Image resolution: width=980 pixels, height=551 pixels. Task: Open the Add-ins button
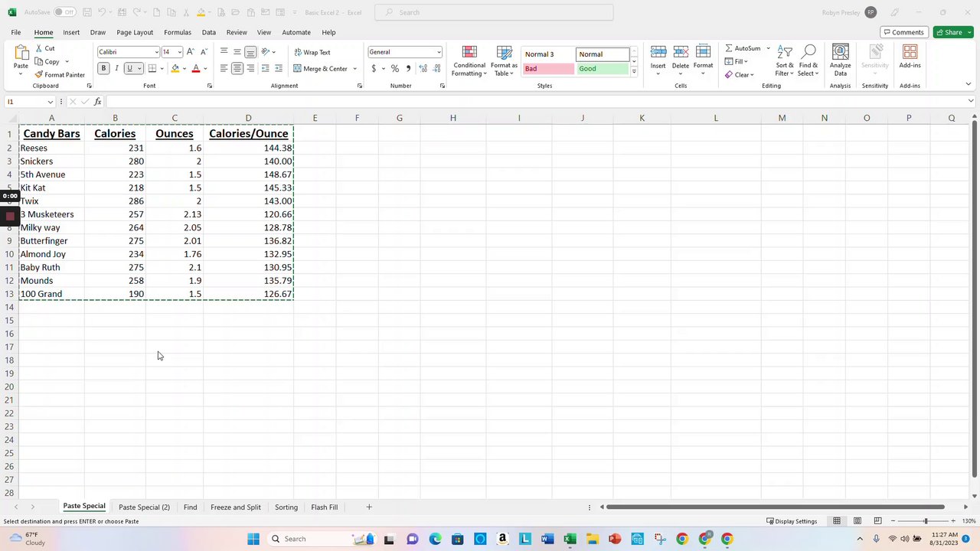(x=910, y=57)
